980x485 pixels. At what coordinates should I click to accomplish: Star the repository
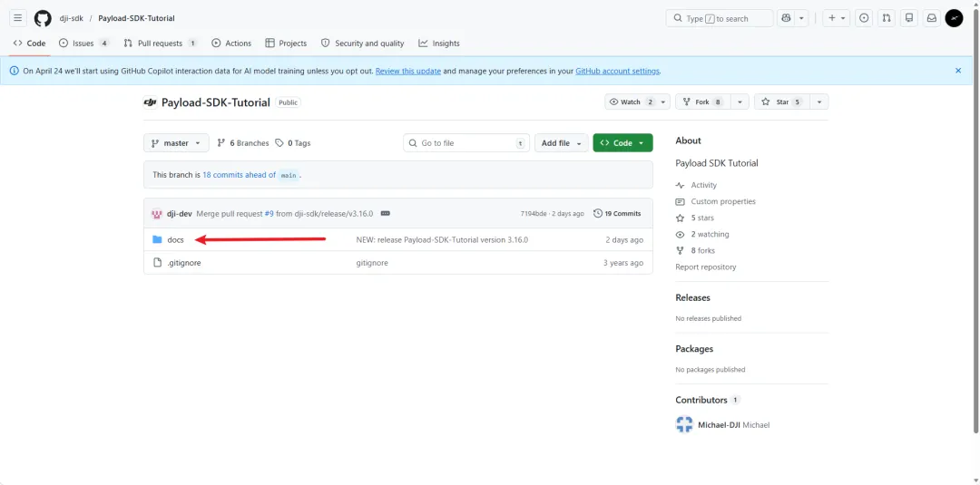pyautogui.click(x=781, y=102)
